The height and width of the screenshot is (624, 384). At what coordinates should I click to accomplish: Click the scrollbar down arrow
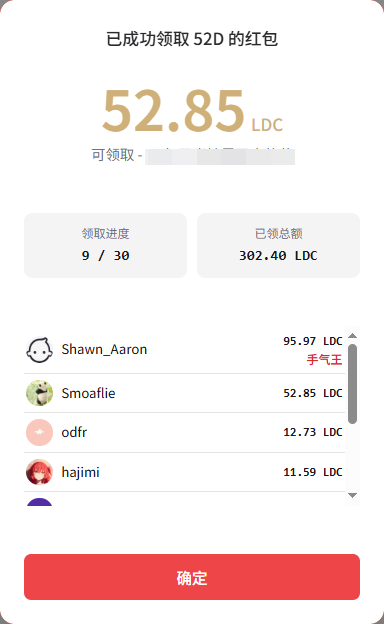pyautogui.click(x=352, y=495)
